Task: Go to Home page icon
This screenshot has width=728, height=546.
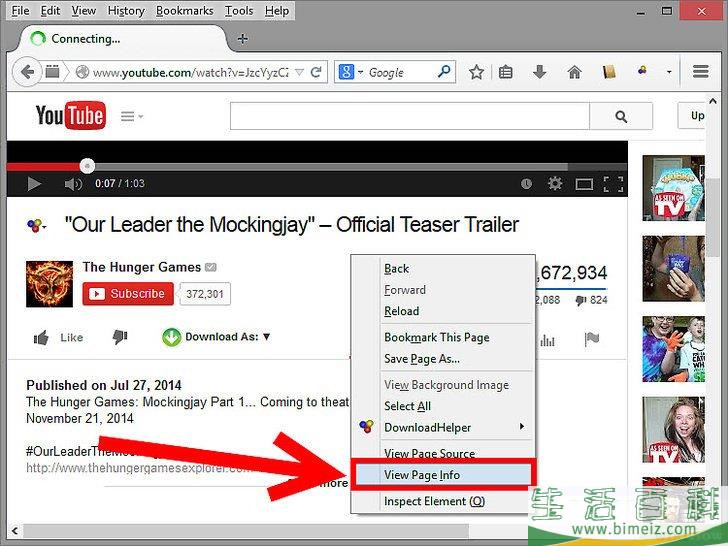Action: tap(574, 72)
